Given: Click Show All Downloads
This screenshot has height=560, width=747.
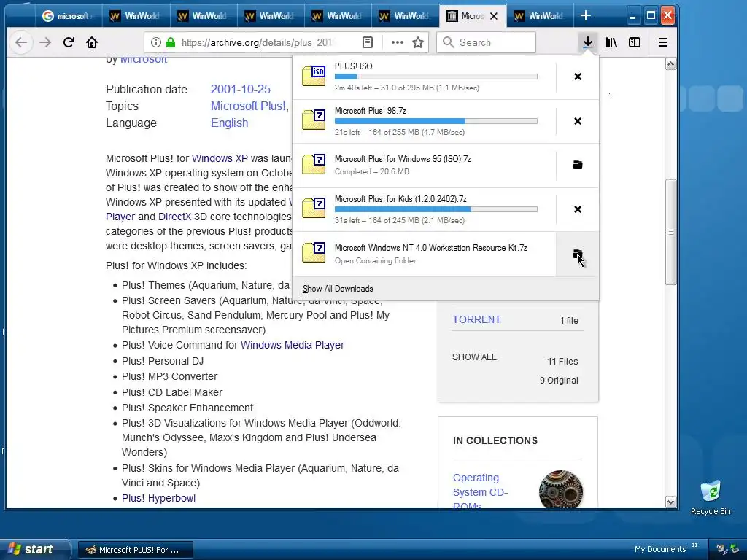Looking at the screenshot, I should 338,289.
